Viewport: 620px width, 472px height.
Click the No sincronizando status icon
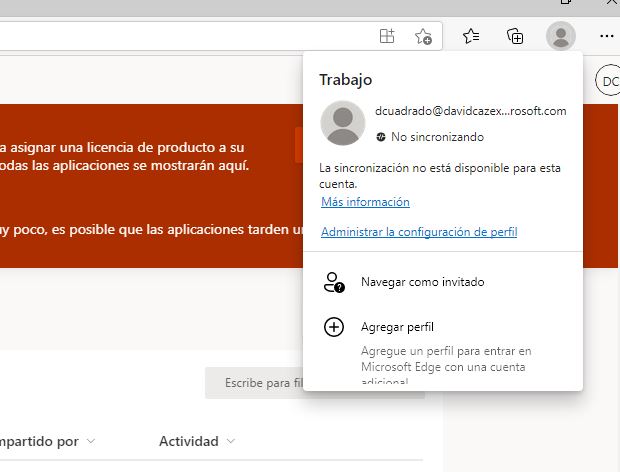[x=381, y=137]
